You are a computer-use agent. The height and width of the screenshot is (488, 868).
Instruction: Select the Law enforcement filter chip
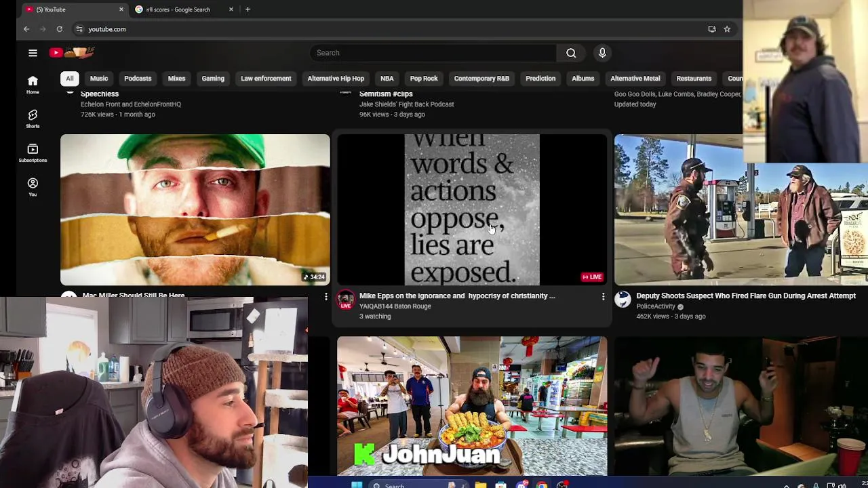[266, 79]
